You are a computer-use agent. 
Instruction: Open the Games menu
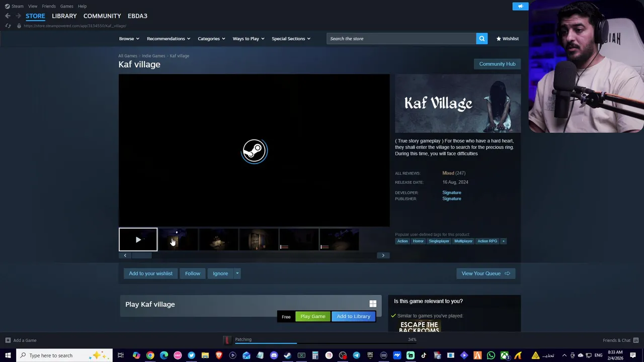66,6
